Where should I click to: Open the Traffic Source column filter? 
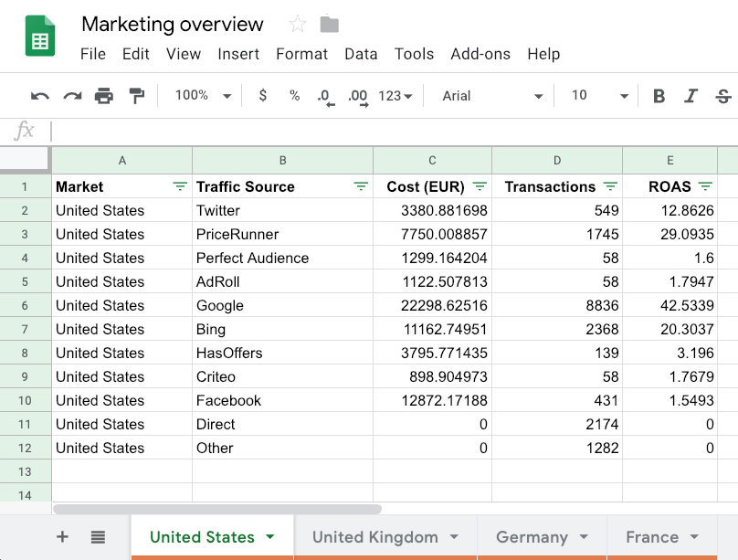coord(361,187)
